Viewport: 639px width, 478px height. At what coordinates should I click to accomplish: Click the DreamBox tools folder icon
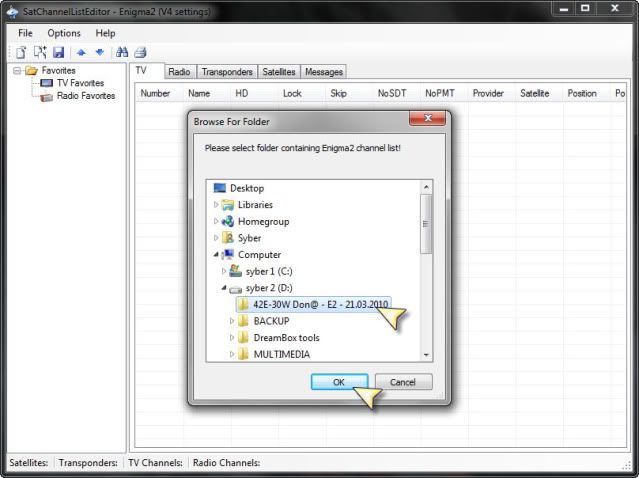(243, 337)
